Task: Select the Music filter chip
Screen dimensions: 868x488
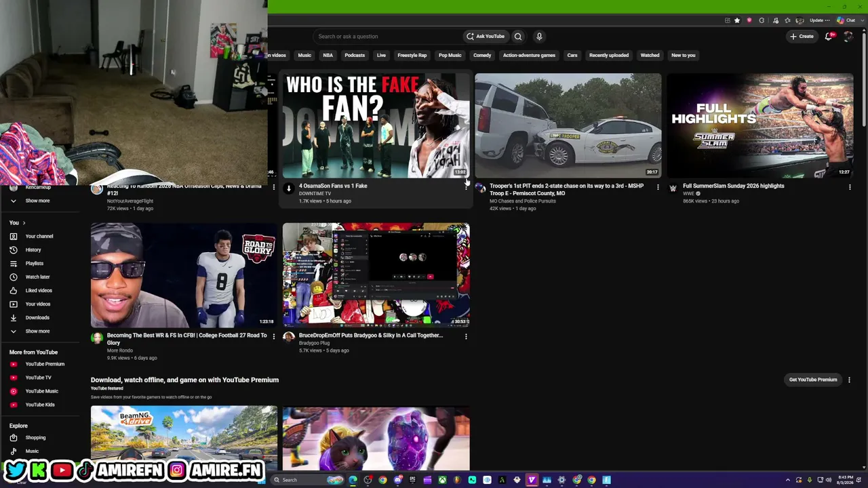Action: coord(304,56)
